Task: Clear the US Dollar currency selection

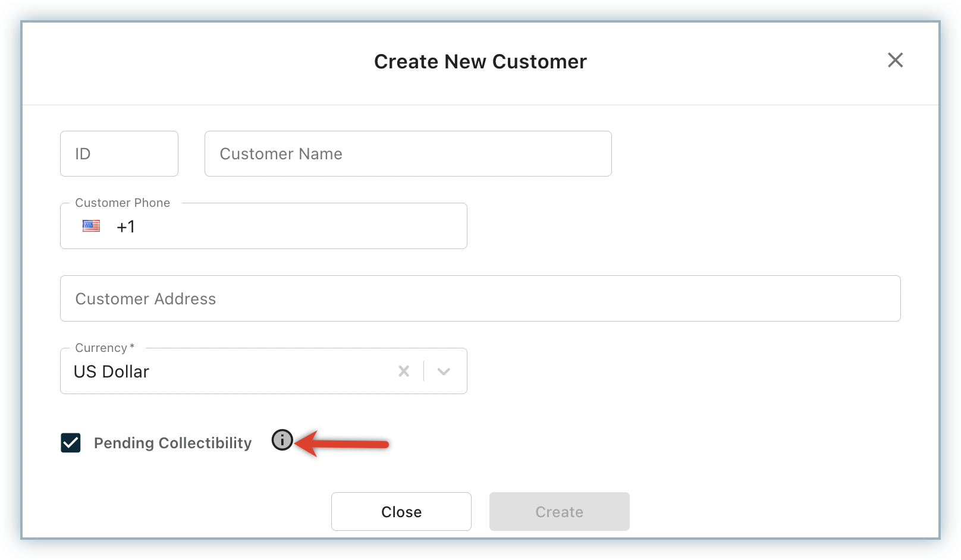Action: tap(404, 371)
